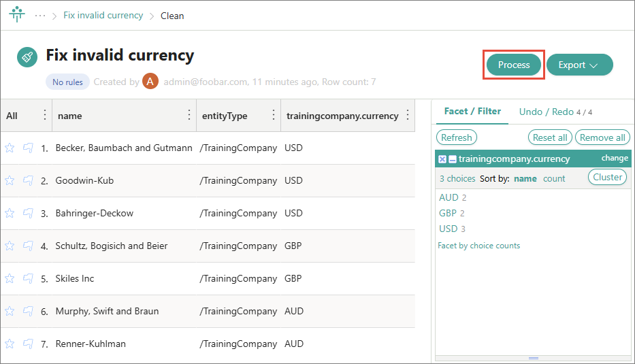Sort facet choices by name
Viewport: 635px width, 364px height.
[x=525, y=178]
